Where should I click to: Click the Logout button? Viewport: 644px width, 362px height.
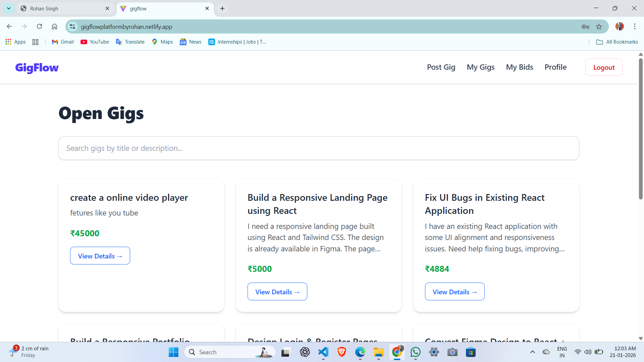604,67
